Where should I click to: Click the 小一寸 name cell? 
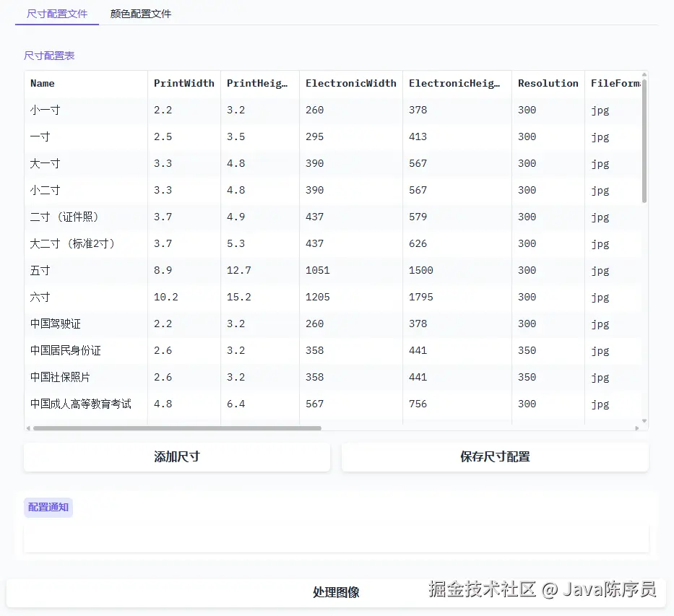[x=86, y=110]
